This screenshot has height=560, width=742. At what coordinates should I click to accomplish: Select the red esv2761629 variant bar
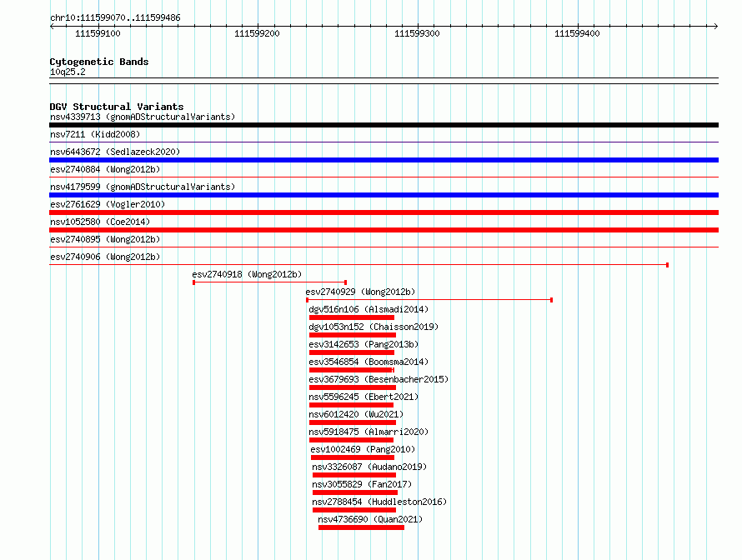tap(384, 212)
